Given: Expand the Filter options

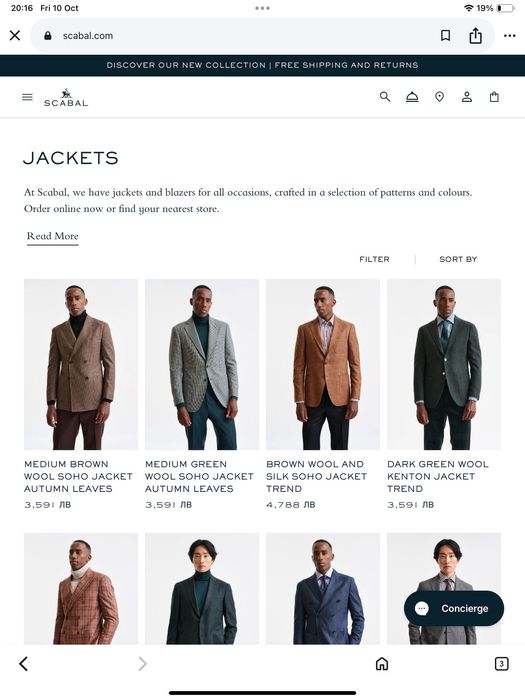Looking at the screenshot, I should point(374,259).
